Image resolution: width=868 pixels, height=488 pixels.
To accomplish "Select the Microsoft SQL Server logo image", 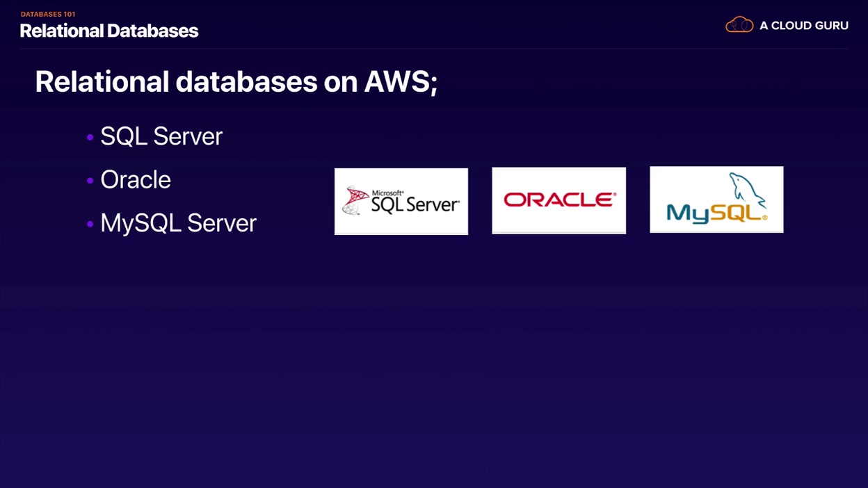I will [x=401, y=201].
